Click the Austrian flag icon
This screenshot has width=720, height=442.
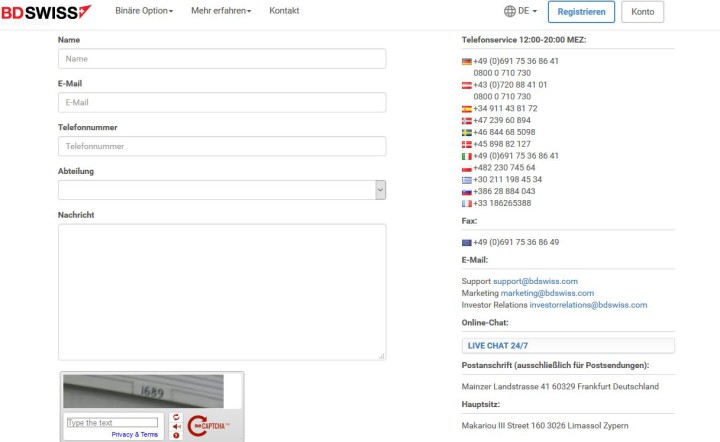coord(467,85)
